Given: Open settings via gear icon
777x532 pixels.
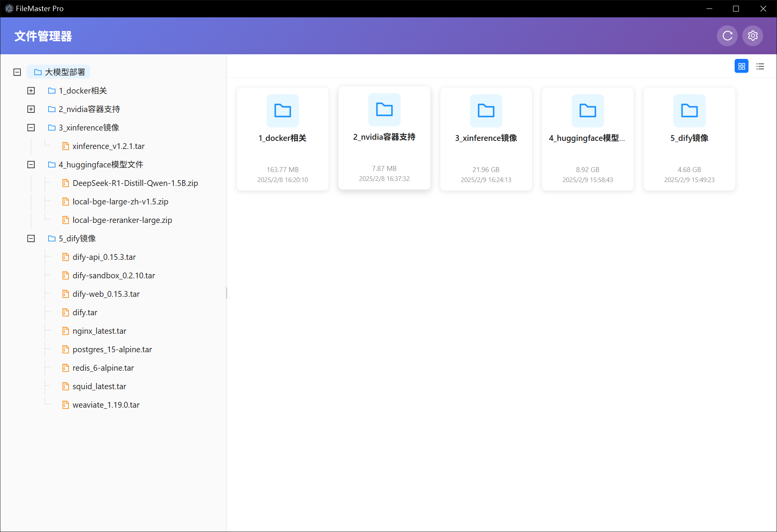Looking at the screenshot, I should 753,36.
